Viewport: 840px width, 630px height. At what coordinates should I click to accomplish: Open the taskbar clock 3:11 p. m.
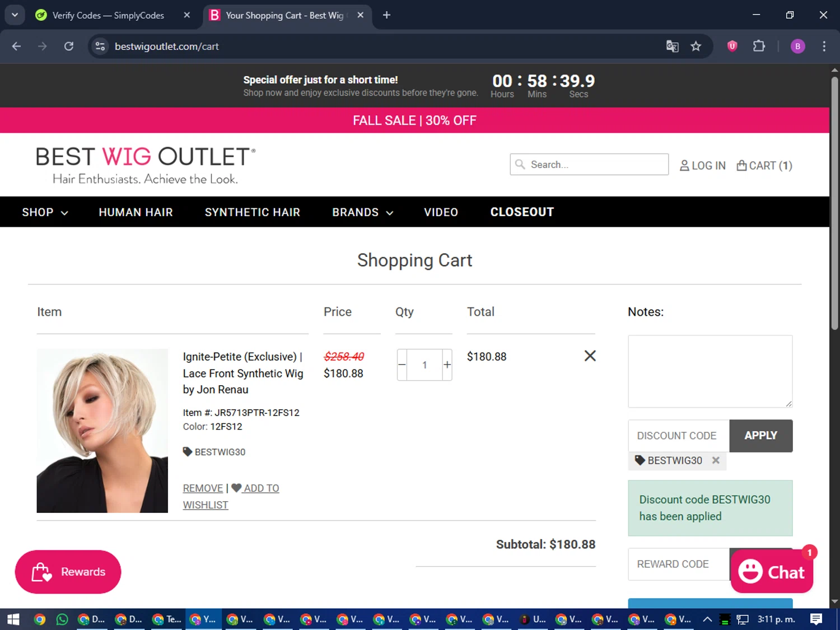tap(776, 619)
